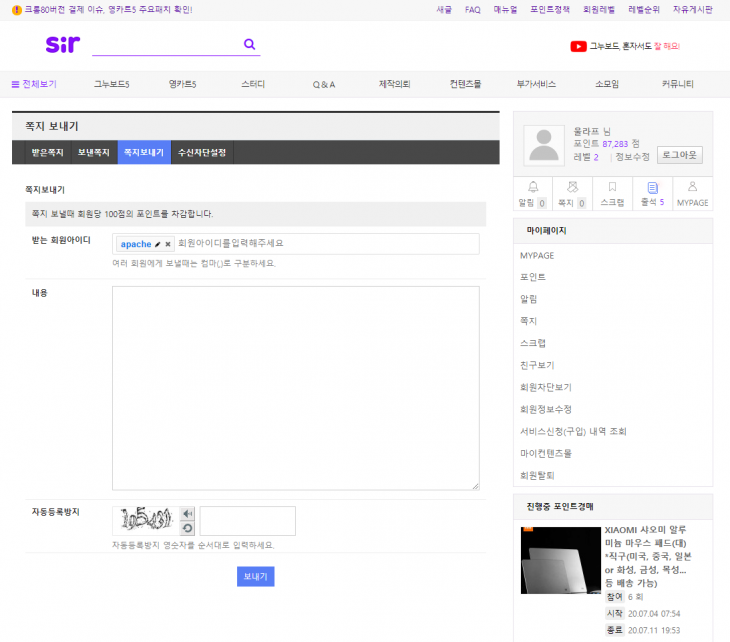Refresh the captcha image
The width and height of the screenshot is (730, 642).
(187, 528)
